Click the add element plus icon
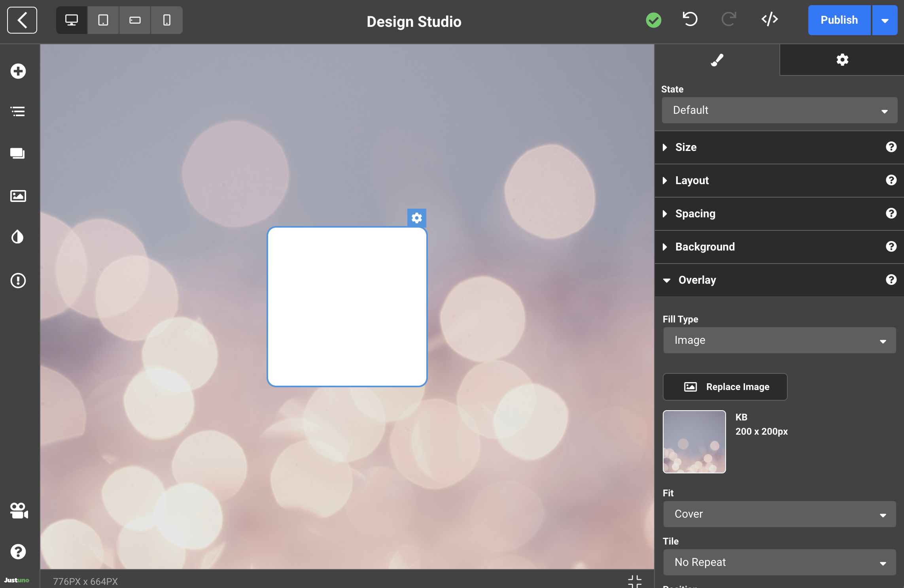 coord(18,72)
